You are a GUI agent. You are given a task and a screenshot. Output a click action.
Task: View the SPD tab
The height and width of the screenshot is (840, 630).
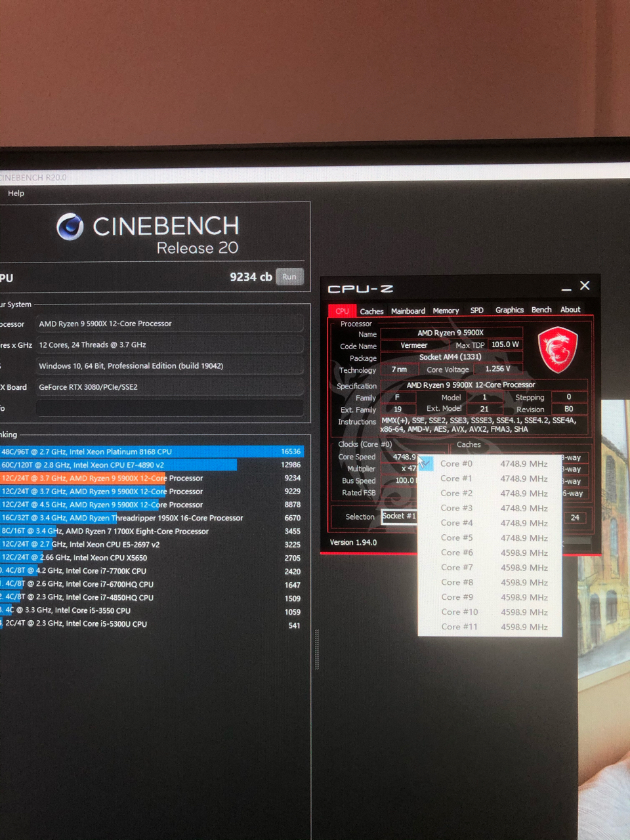476,310
